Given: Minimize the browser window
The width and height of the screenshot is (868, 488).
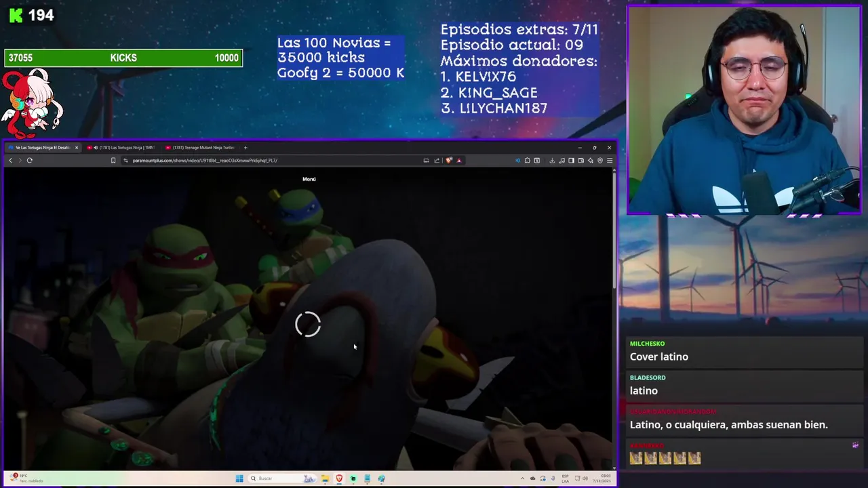Looking at the screenshot, I should pyautogui.click(x=579, y=147).
